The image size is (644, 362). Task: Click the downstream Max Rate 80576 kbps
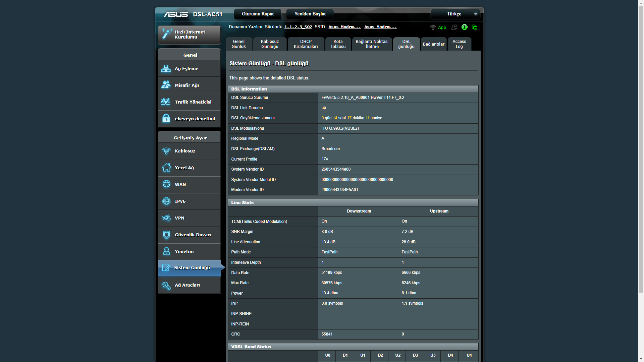point(332,283)
